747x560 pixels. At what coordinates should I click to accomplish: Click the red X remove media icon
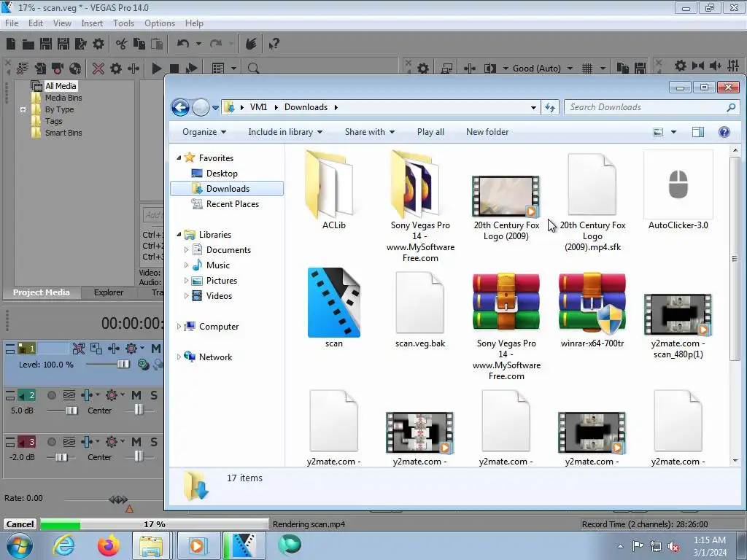tap(98, 69)
